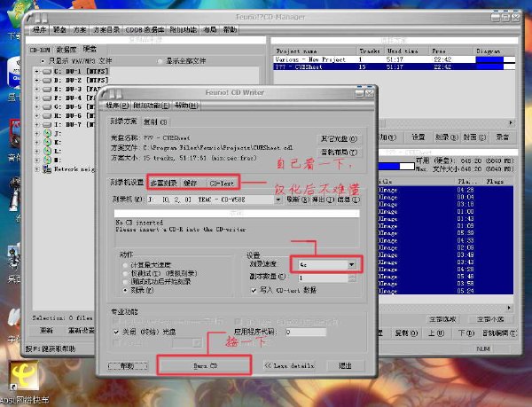Image resolution: width=532 pixels, height=407 pixels.
Task: Switch to the 缓存 tab
Action: pyautogui.click(x=190, y=184)
